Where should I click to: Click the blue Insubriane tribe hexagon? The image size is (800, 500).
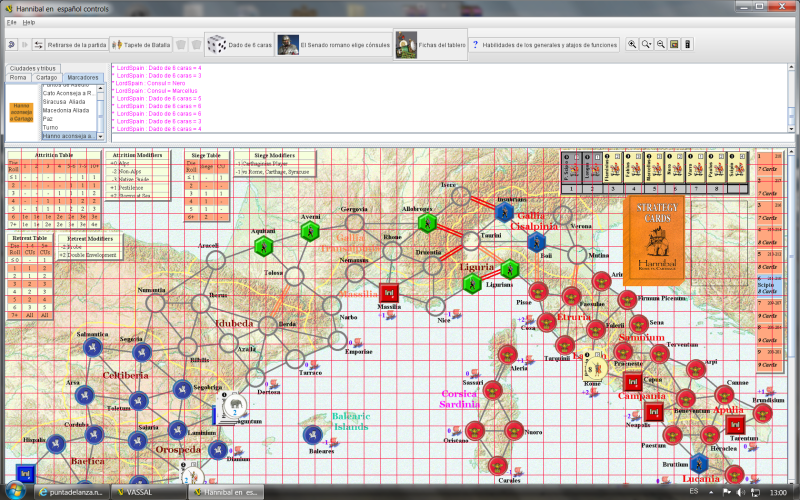point(505,212)
